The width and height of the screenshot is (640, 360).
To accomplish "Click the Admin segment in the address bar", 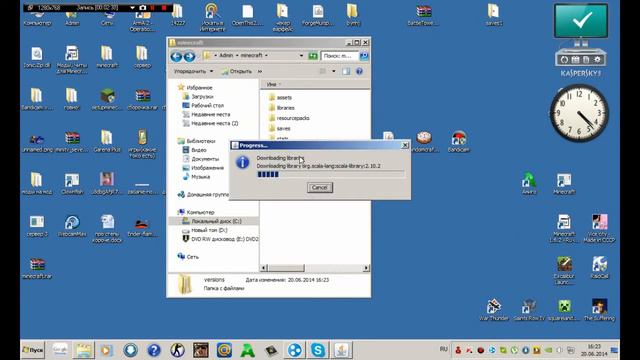I will [226, 56].
